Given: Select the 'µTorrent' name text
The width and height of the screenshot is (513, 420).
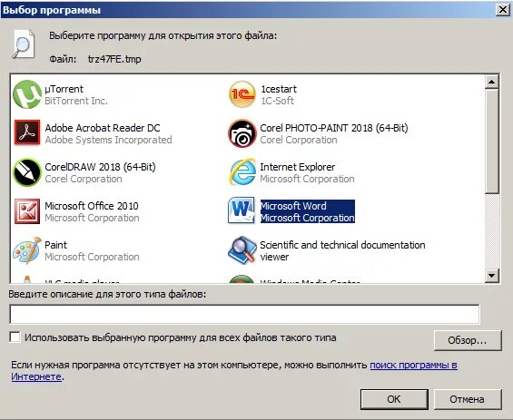Looking at the screenshot, I should click(64, 89).
